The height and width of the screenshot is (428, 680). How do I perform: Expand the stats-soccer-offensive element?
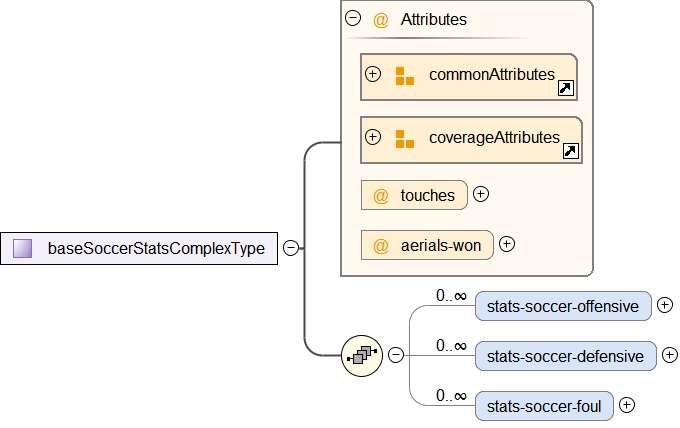click(x=665, y=305)
